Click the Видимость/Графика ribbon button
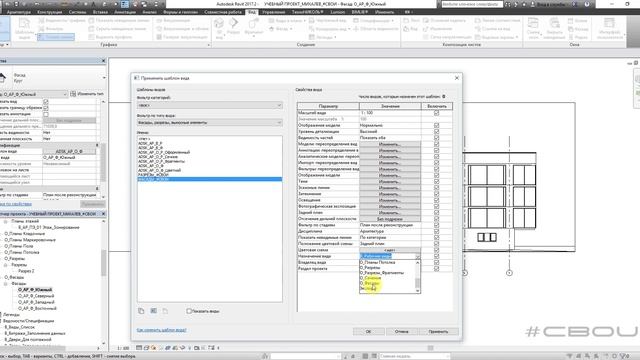The width and height of the screenshot is (640, 360). (x=62, y=20)
